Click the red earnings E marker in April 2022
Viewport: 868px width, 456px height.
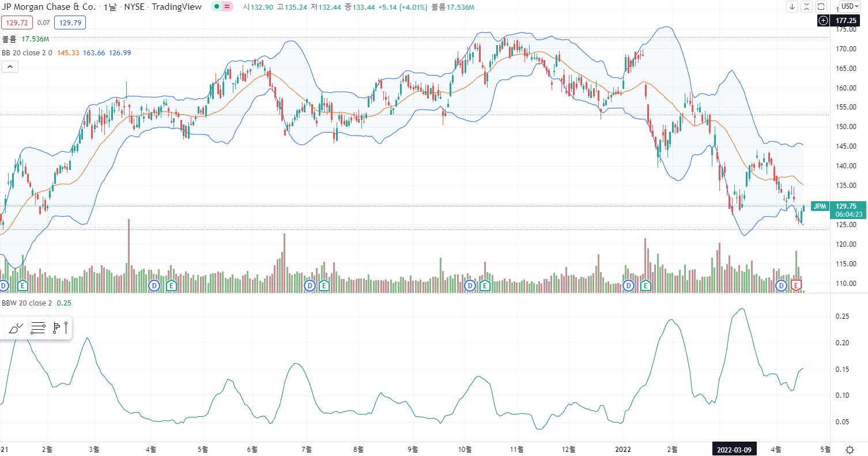[797, 285]
